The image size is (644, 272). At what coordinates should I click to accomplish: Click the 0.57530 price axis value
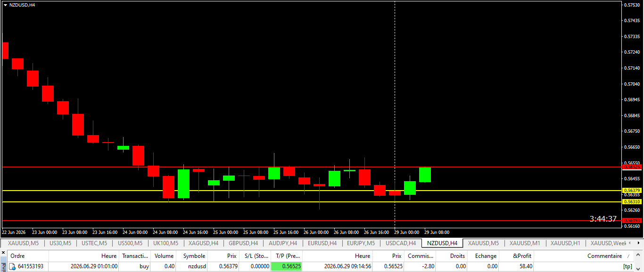point(632,5)
